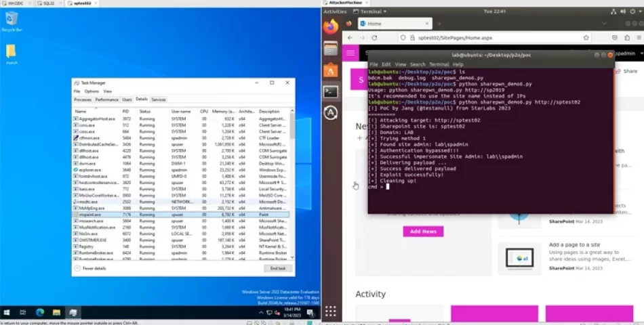Switch to Performance tab in Task Manager
The width and height of the screenshot is (644, 325).
coord(107,100)
